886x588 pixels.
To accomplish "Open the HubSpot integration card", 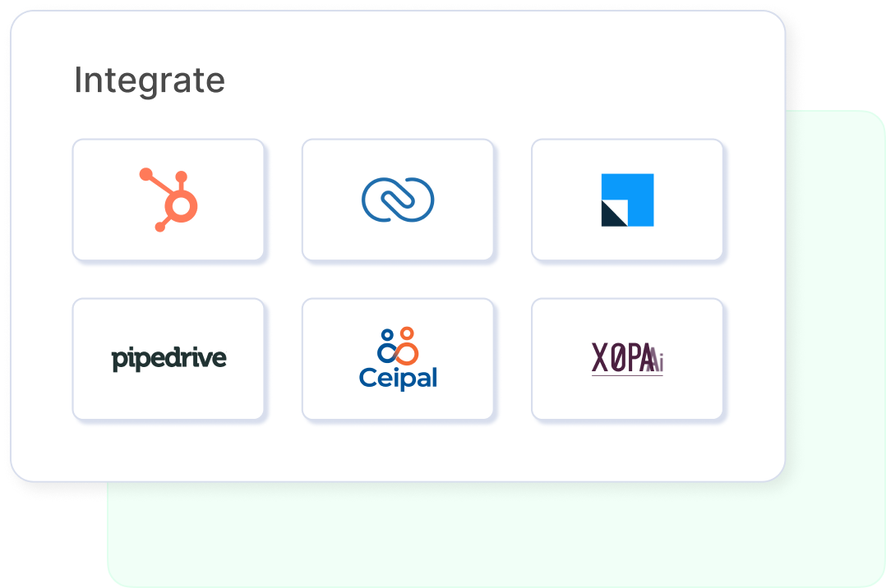I will point(168,200).
